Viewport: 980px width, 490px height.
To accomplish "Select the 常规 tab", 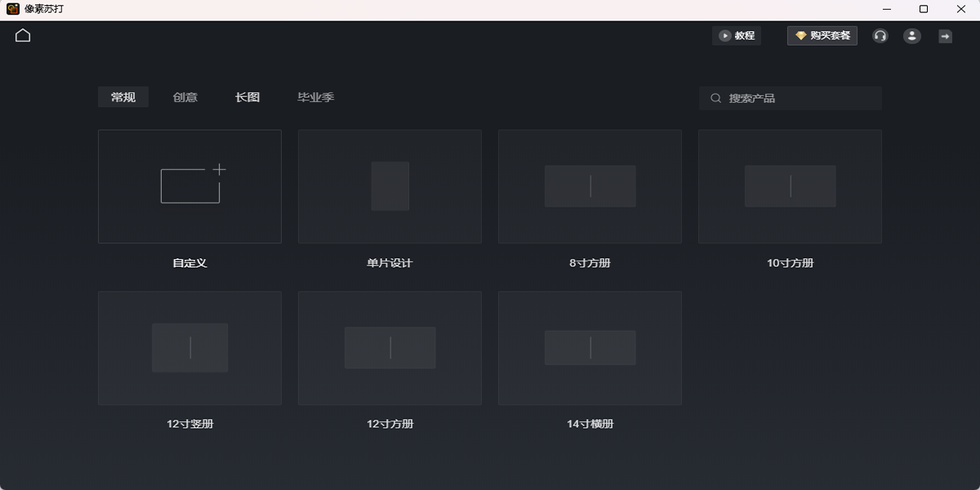I will tap(123, 96).
